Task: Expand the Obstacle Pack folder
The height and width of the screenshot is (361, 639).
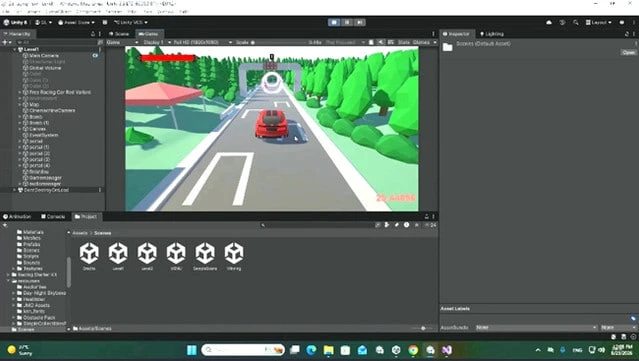Action: click(13, 318)
